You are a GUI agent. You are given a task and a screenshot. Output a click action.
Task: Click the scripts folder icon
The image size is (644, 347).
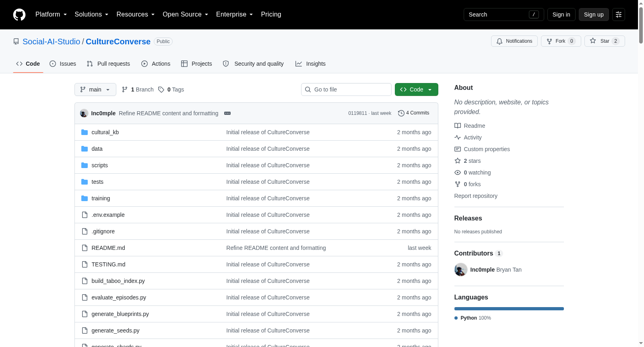[85, 165]
